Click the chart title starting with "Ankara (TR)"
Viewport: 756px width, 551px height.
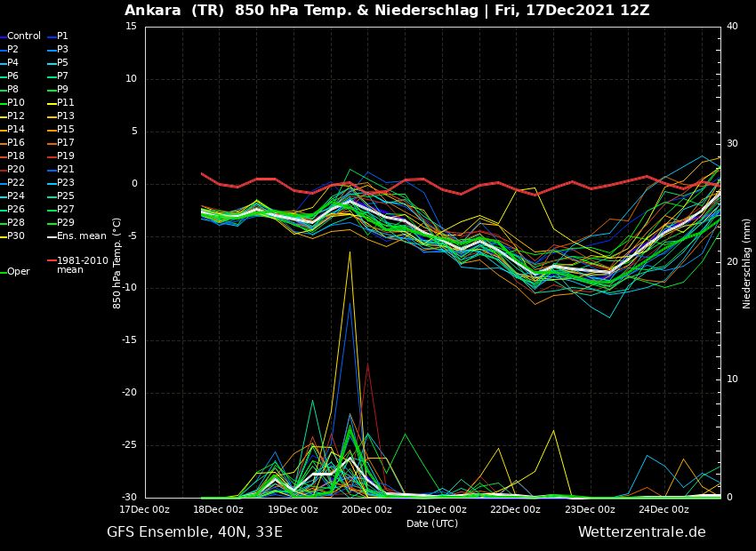387,10
